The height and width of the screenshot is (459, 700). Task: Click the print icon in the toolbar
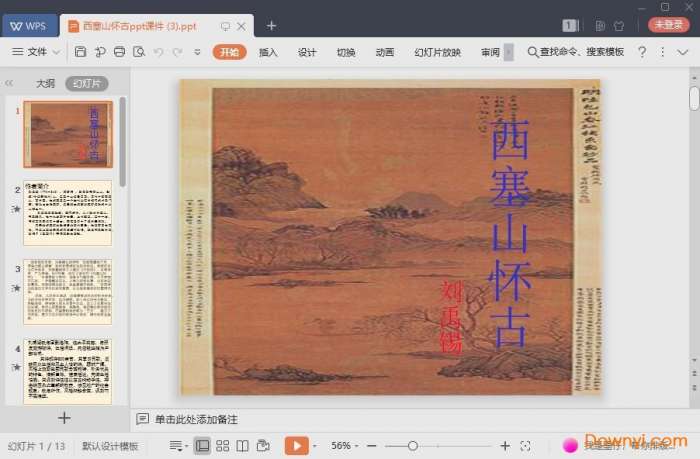click(119, 52)
